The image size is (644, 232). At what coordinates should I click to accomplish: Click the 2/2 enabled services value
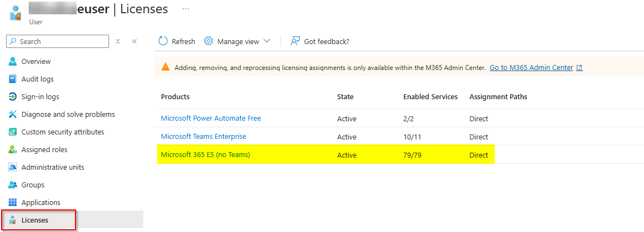(x=409, y=119)
